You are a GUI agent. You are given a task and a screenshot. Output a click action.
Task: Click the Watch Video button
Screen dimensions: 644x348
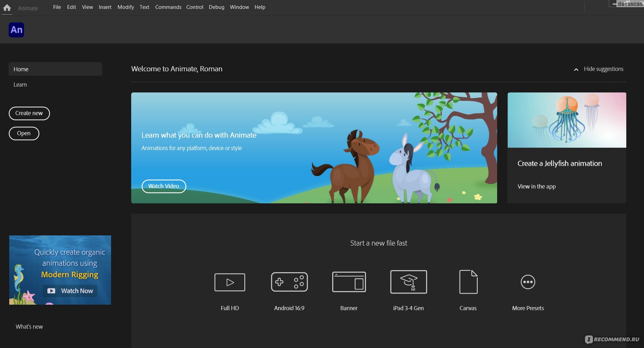point(164,186)
